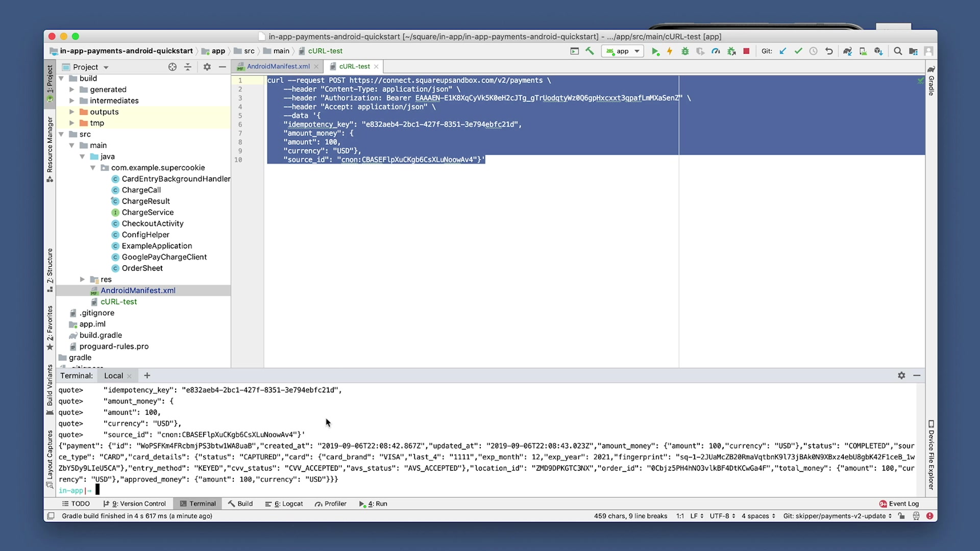
Task: Click Git update project arrow icon
Action: 783,51
